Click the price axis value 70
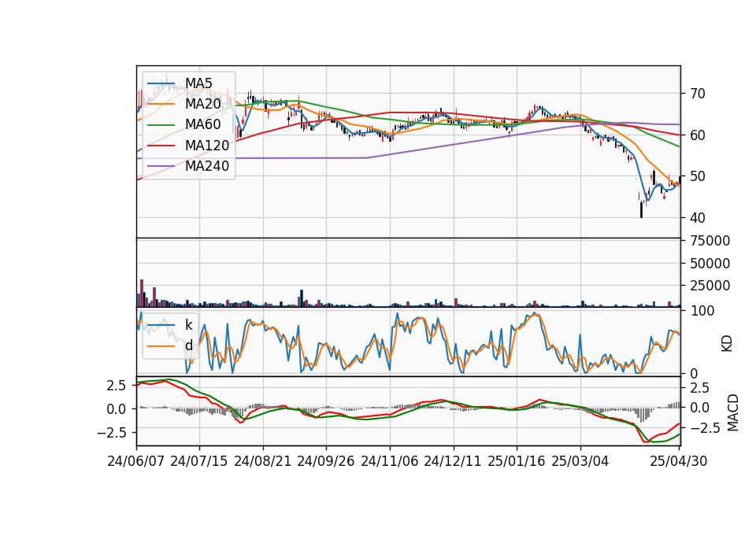The width and height of the screenshot is (756, 543). coord(698,94)
